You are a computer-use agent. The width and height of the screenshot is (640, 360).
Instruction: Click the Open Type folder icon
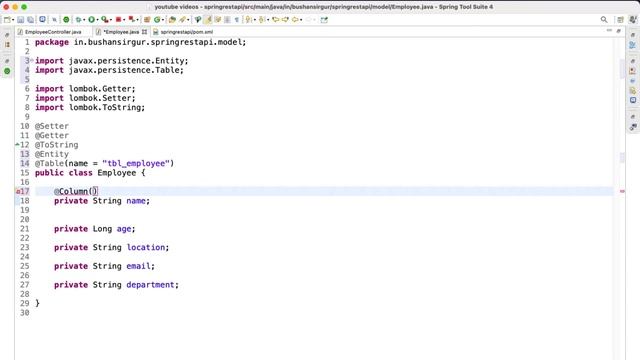click(172, 20)
